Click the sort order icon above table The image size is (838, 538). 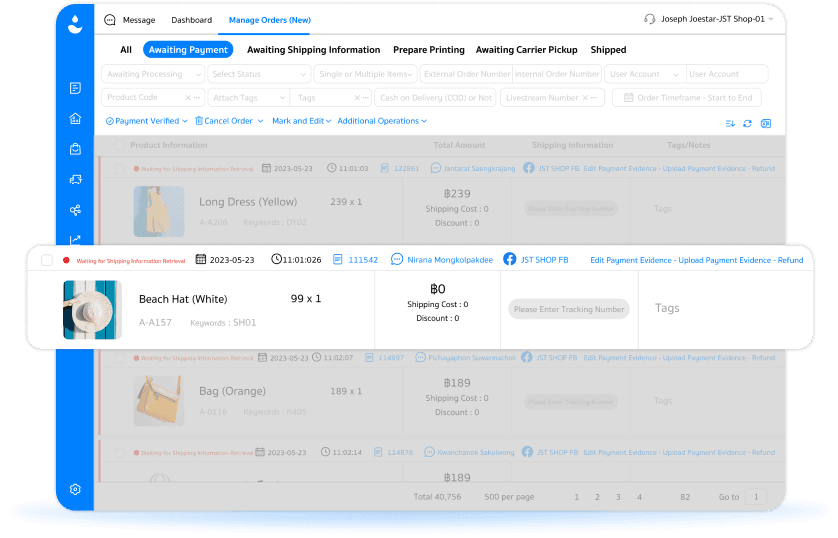tap(729, 123)
